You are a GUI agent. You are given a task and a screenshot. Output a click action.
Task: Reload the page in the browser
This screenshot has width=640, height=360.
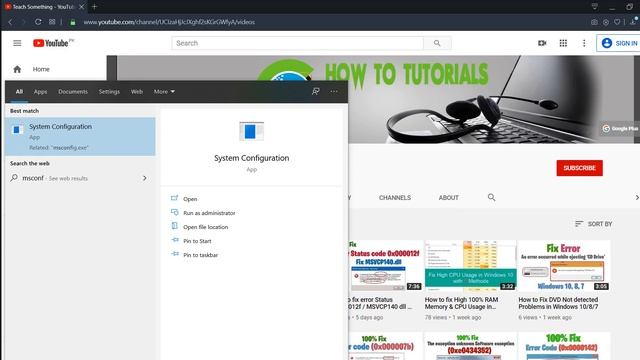click(38, 22)
